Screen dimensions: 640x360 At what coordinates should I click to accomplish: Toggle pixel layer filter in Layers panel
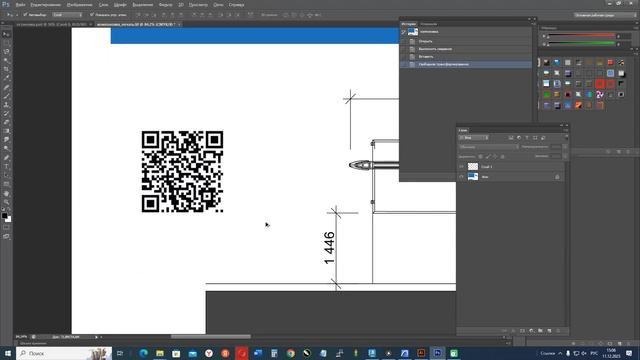point(511,138)
